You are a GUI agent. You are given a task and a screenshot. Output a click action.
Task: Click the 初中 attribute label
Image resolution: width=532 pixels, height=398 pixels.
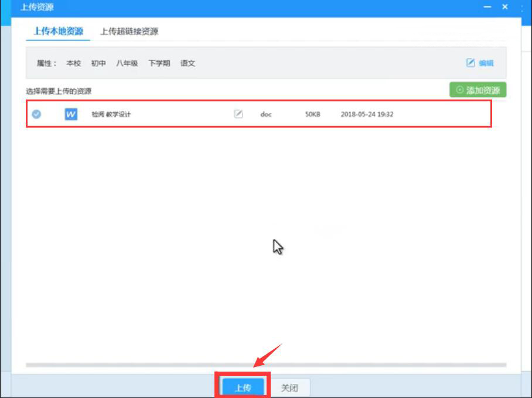click(98, 63)
